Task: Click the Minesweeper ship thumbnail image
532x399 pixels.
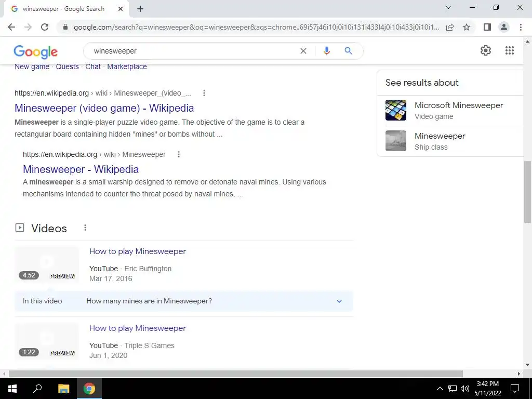Action: point(395,141)
